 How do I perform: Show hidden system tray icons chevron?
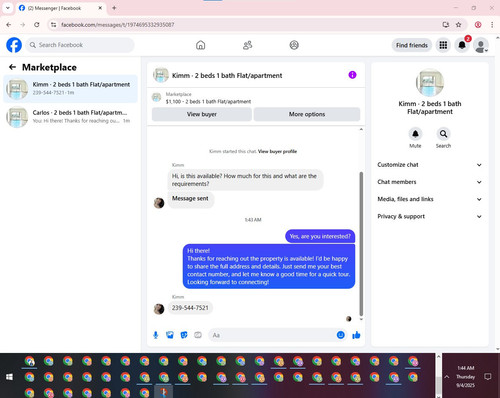447,377
